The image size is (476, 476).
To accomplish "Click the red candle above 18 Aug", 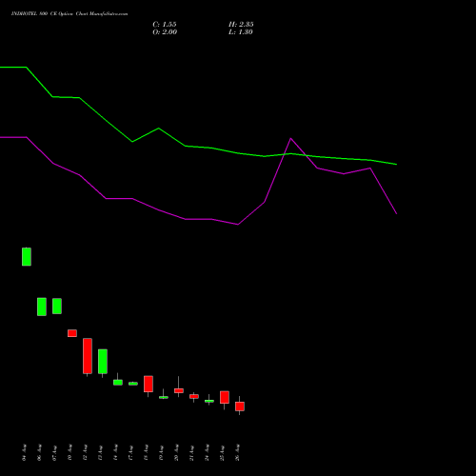I will coord(149,384).
